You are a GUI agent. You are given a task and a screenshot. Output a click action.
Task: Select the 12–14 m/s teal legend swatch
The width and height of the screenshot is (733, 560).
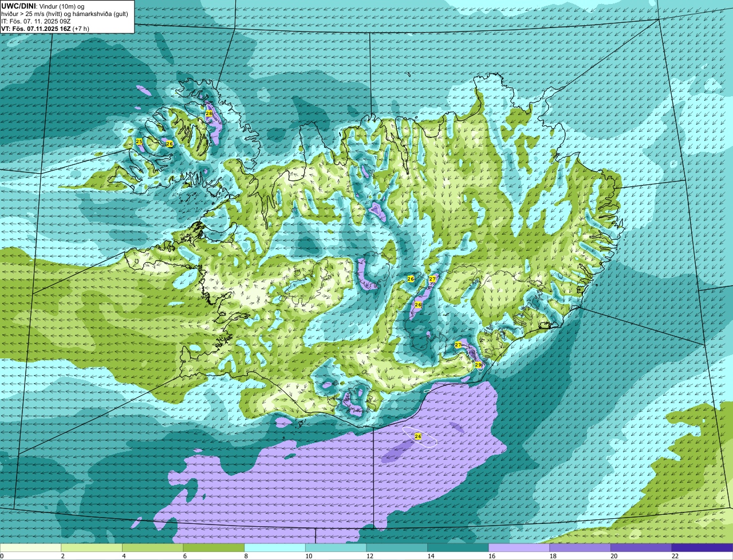click(x=397, y=547)
